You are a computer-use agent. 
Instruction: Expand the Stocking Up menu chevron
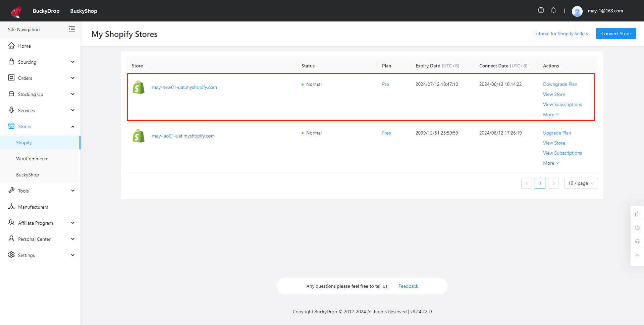[73, 94]
